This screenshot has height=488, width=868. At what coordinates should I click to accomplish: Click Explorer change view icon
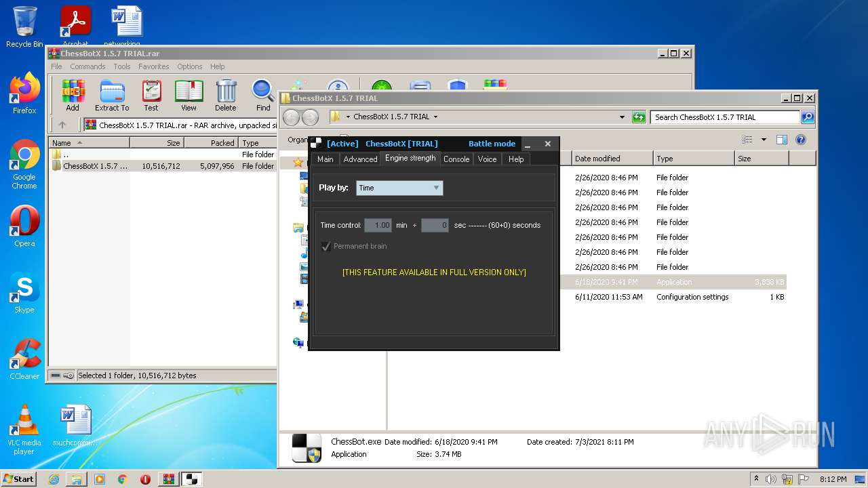747,140
